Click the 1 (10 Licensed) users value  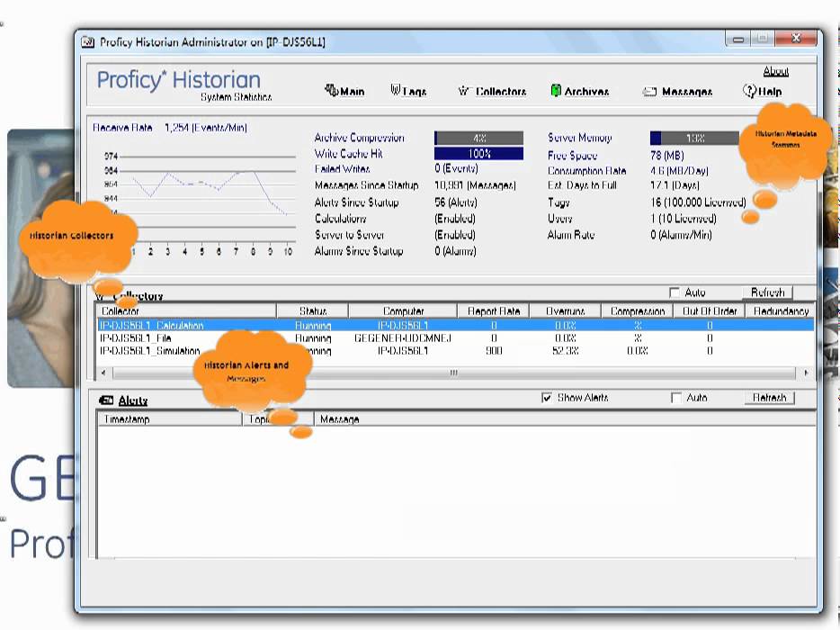[683, 219]
